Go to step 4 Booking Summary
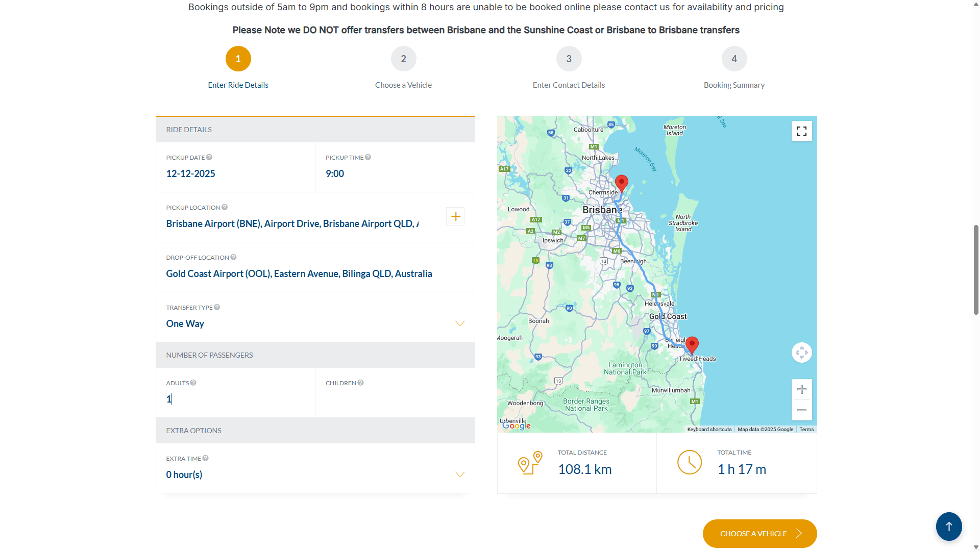This screenshot has width=980, height=551. click(x=733, y=59)
